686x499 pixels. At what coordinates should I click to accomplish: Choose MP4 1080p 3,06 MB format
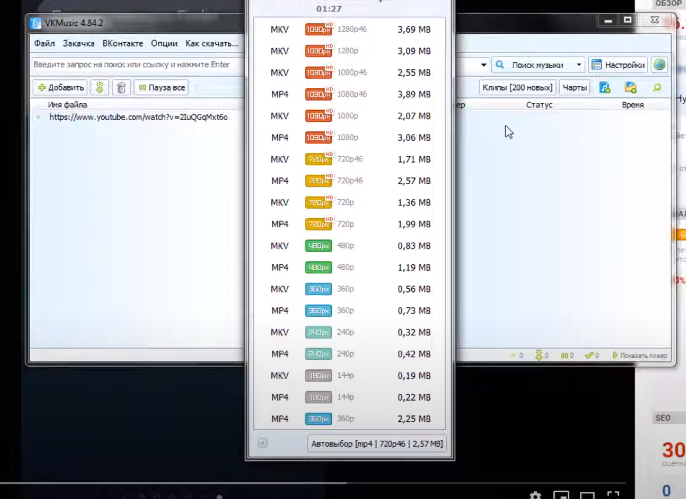pos(350,137)
